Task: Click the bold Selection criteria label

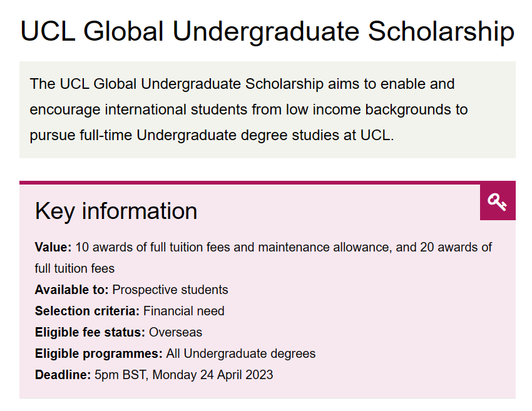Action: [87, 311]
